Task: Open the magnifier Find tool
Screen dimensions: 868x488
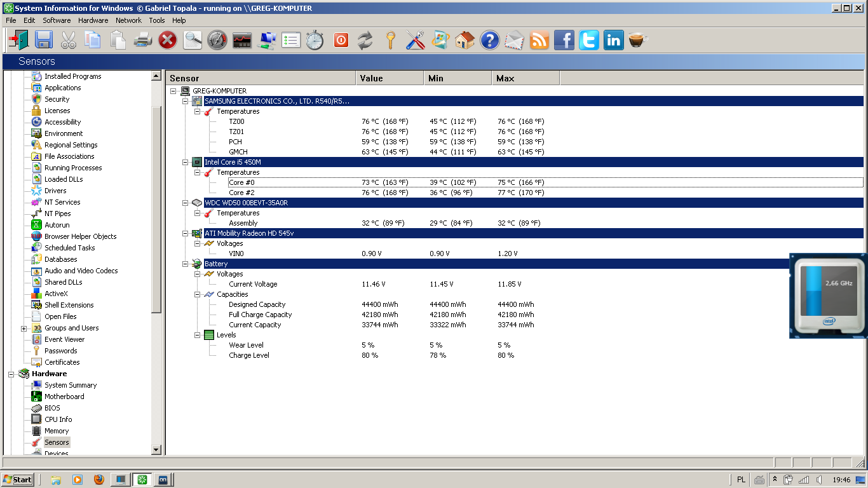Action: [x=192, y=41]
